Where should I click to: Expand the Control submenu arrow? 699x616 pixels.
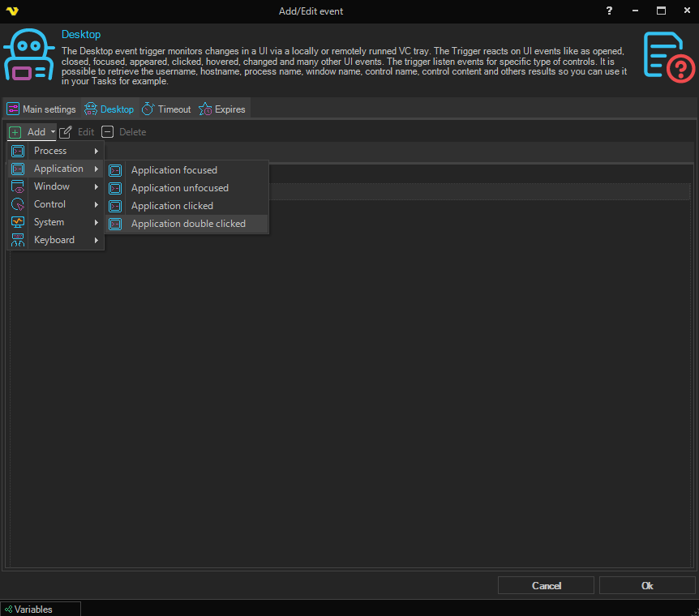tap(96, 204)
